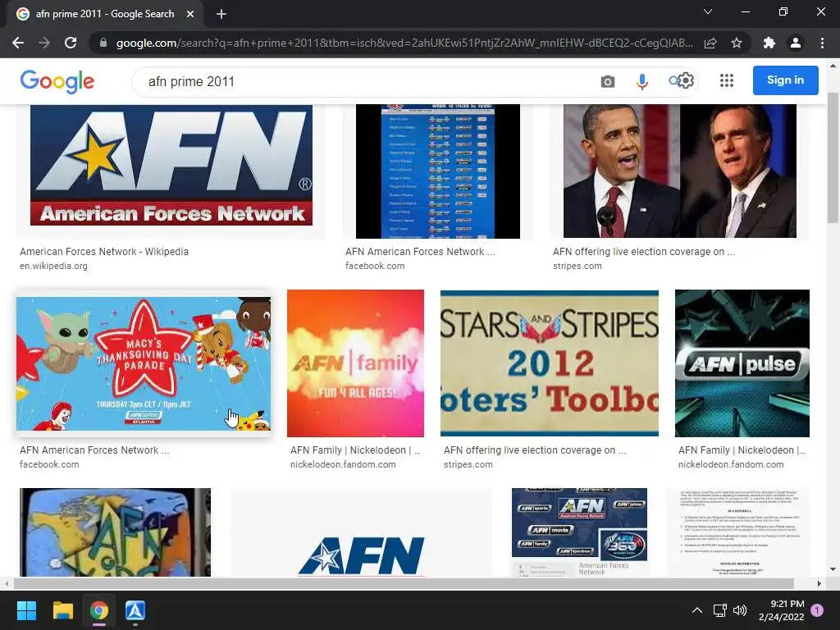Open the AFN family thumbnail
The image size is (840, 630).
click(355, 363)
